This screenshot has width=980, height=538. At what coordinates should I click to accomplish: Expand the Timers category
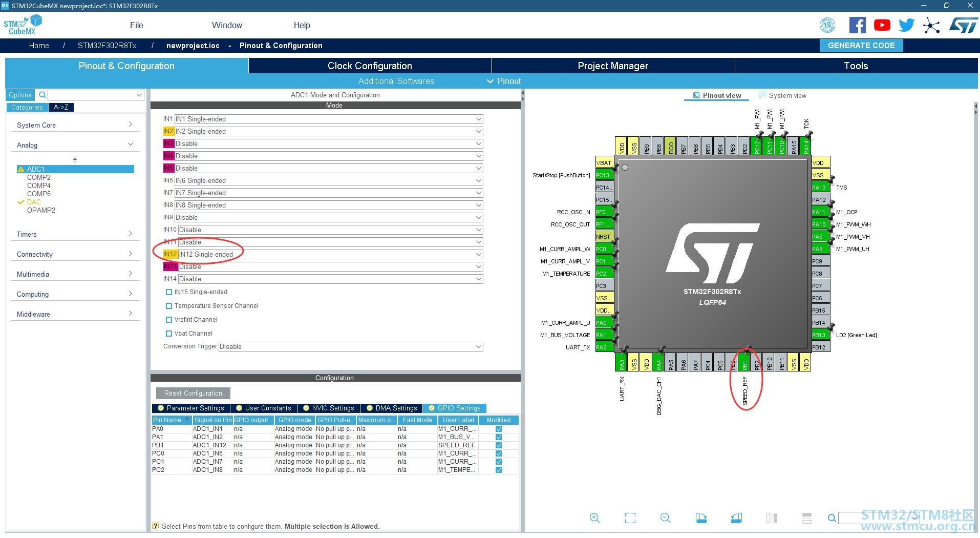(75, 234)
